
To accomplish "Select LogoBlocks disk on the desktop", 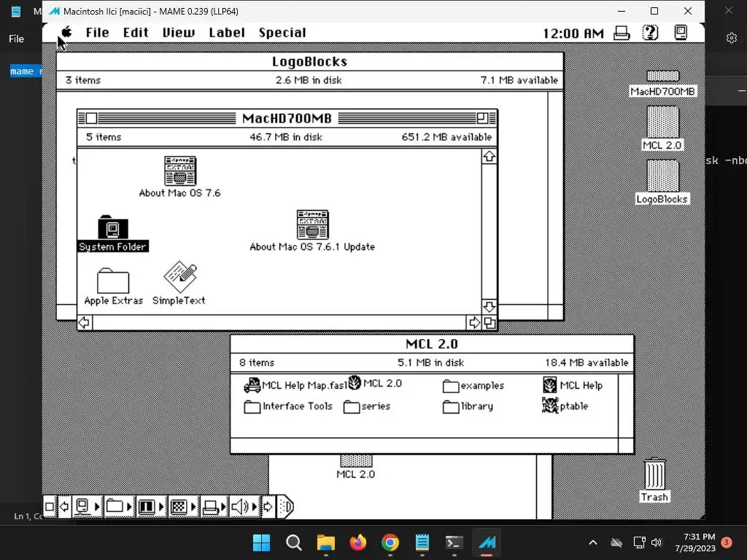I will [662, 176].
